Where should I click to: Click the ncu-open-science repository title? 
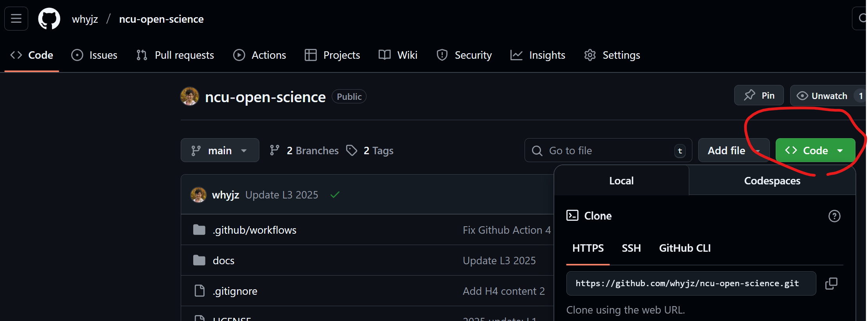pos(265,97)
